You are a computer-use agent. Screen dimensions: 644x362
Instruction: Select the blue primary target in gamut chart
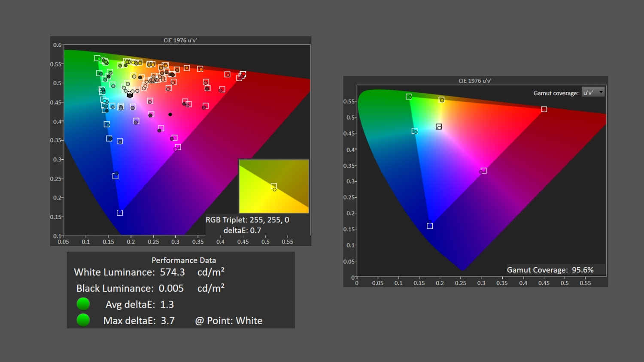point(430,226)
